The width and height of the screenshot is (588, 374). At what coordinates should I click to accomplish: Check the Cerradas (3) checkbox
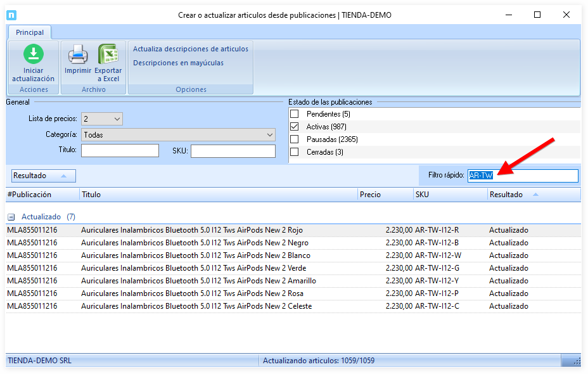294,152
